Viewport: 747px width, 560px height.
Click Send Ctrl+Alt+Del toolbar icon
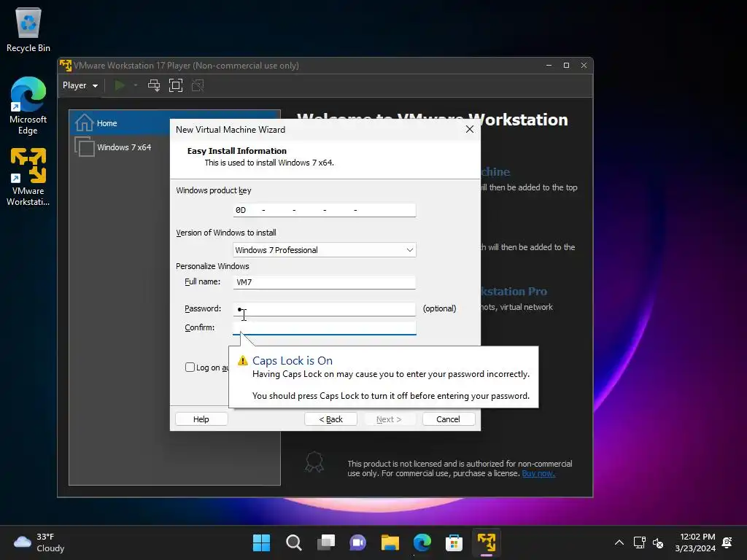pyautogui.click(x=154, y=85)
